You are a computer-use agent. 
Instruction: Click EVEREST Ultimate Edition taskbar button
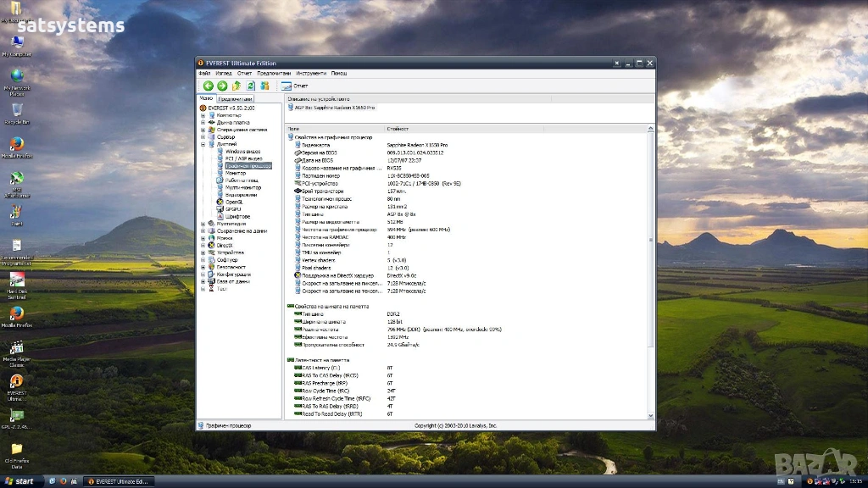[x=117, y=481]
